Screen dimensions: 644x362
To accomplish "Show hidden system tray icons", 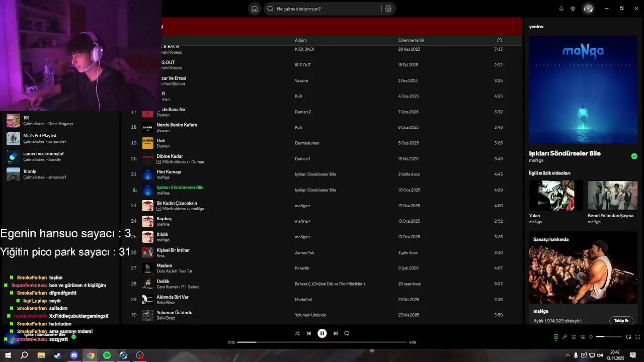I will (568, 355).
